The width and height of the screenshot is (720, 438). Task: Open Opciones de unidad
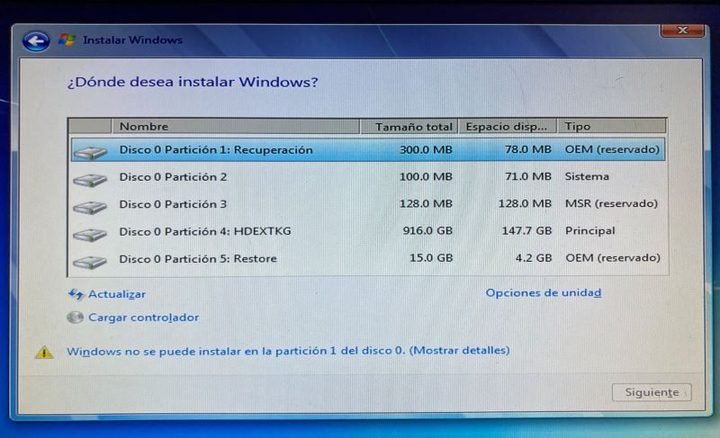[544, 293]
